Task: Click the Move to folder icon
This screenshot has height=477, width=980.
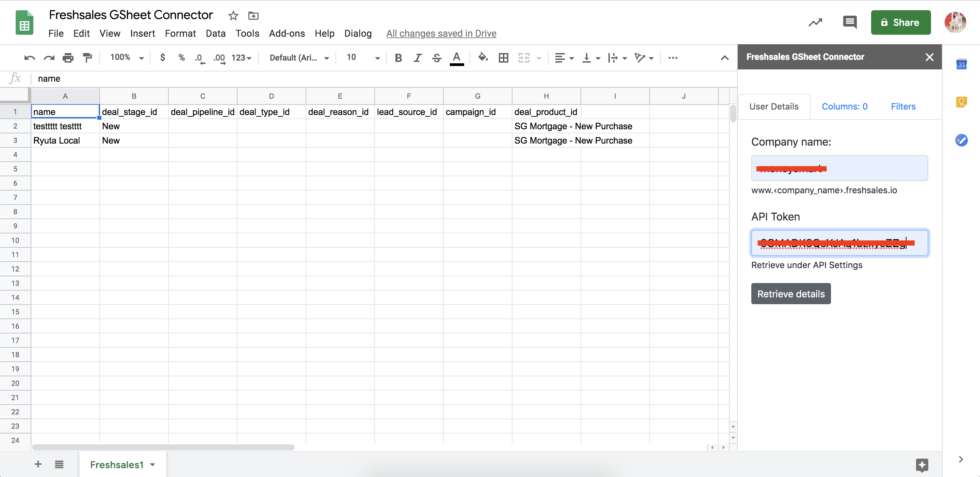Action: click(254, 16)
